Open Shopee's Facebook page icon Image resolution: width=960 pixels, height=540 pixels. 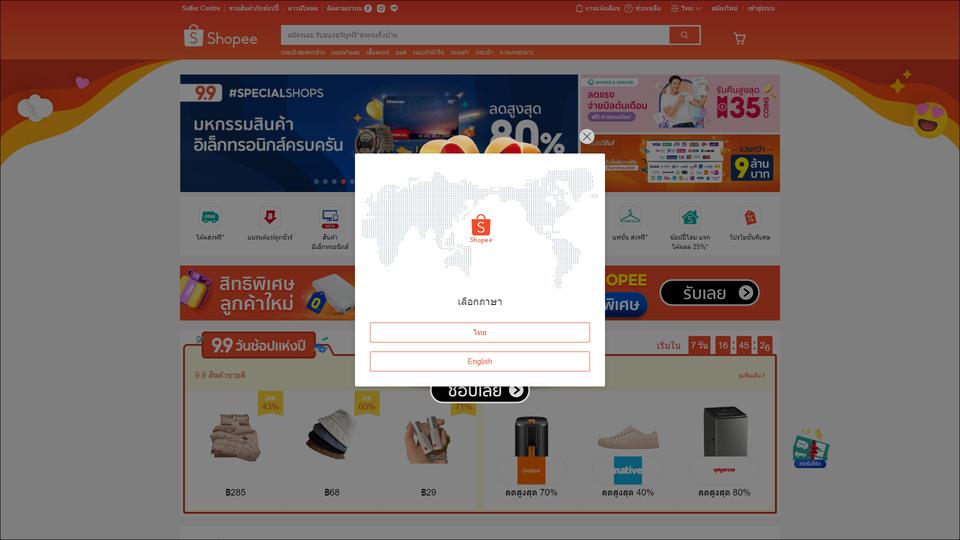pyautogui.click(x=368, y=9)
